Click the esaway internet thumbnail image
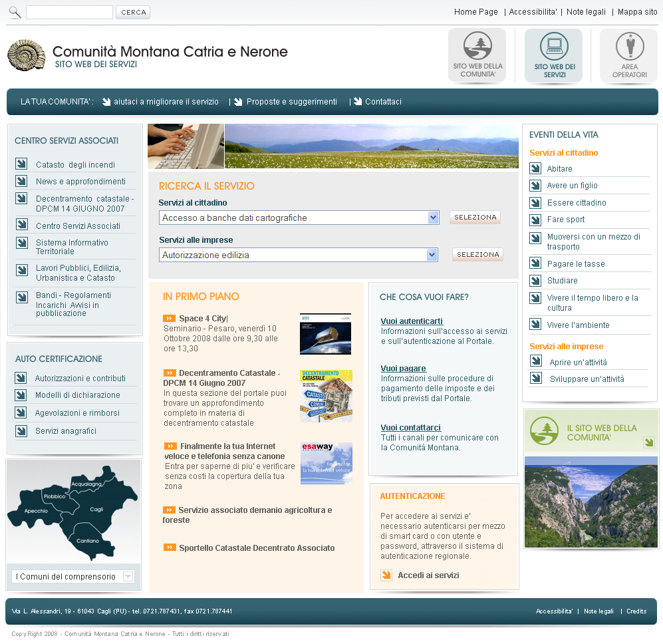Viewport: 663px width, 644px height. (327, 463)
